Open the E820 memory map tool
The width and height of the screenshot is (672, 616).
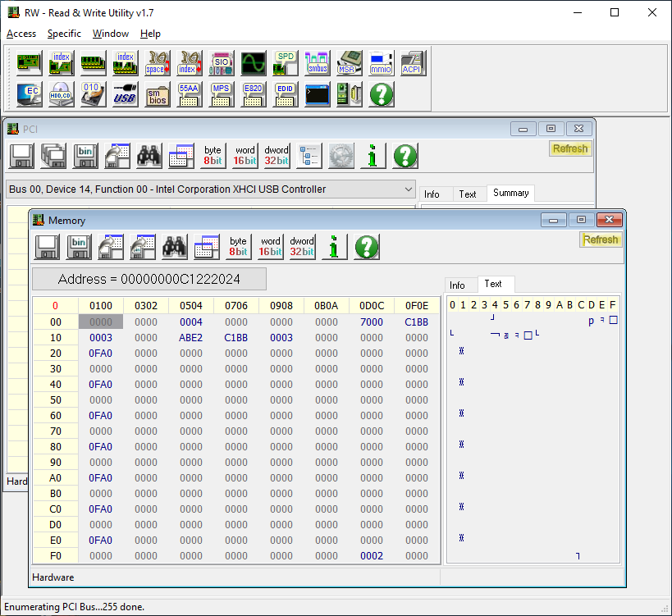253,94
